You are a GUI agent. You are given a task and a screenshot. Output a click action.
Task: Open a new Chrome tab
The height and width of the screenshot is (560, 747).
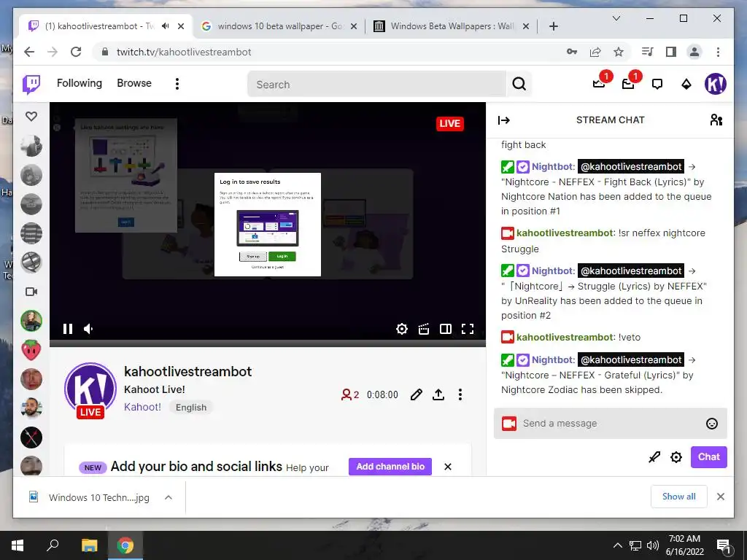[553, 26]
